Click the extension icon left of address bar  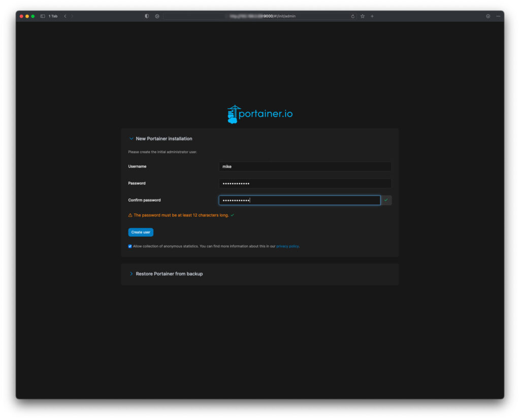click(157, 16)
